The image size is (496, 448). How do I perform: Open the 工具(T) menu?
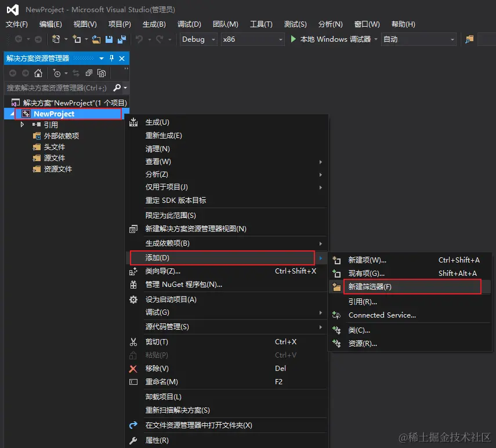pyautogui.click(x=261, y=24)
